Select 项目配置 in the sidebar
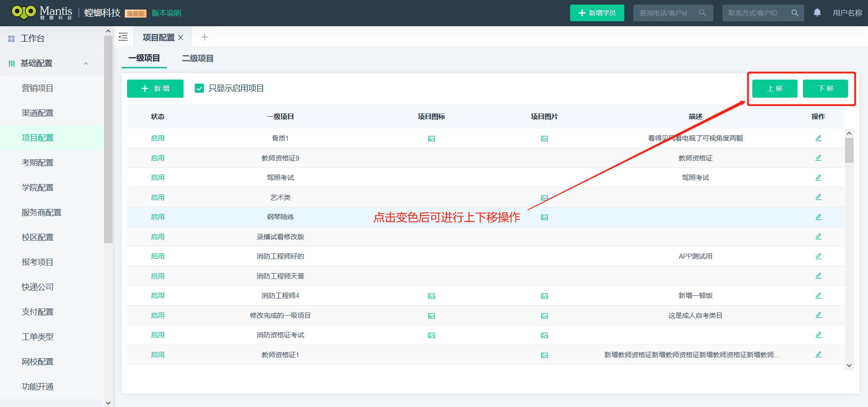 (x=38, y=138)
